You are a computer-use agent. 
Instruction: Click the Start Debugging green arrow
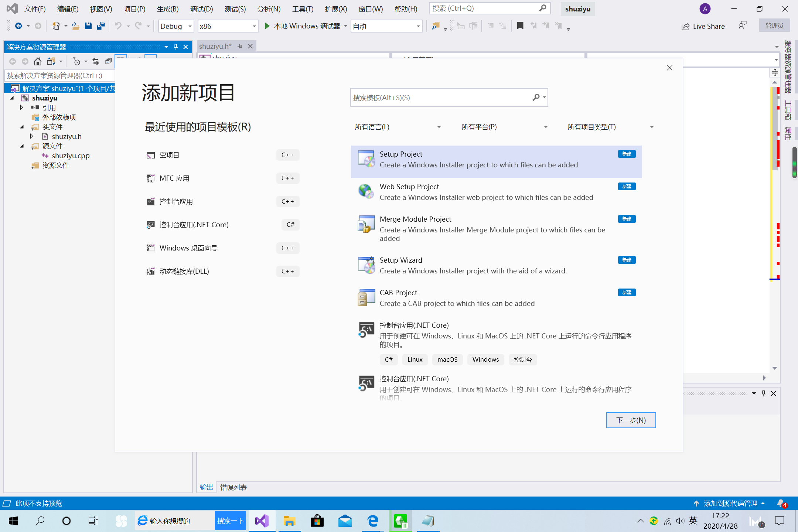tap(267, 26)
